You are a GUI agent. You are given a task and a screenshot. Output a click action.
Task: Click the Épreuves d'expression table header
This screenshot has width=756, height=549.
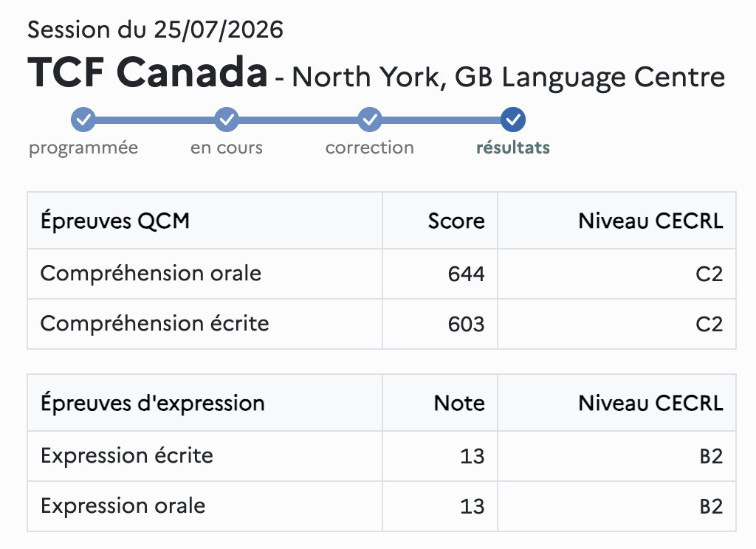[x=153, y=403]
